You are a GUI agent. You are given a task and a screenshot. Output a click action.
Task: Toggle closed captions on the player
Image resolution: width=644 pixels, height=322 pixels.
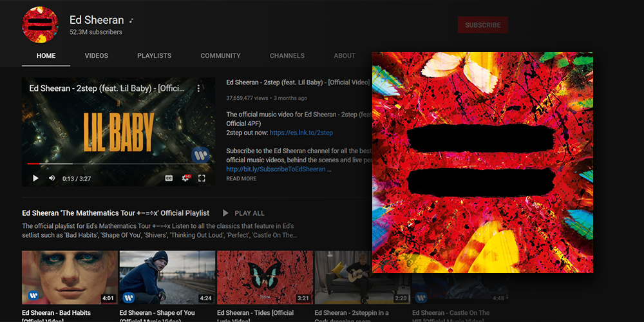point(169,178)
